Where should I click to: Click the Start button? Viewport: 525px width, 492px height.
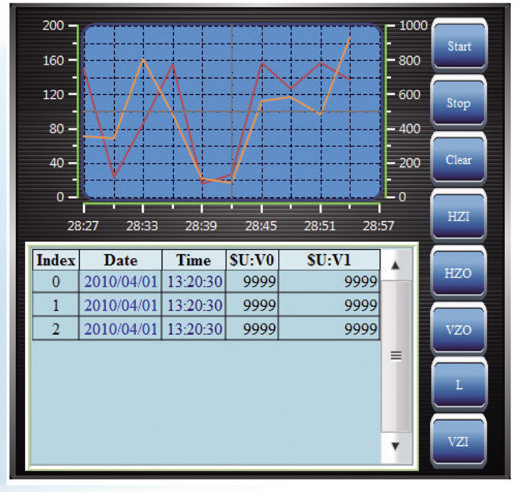click(459, 45)
